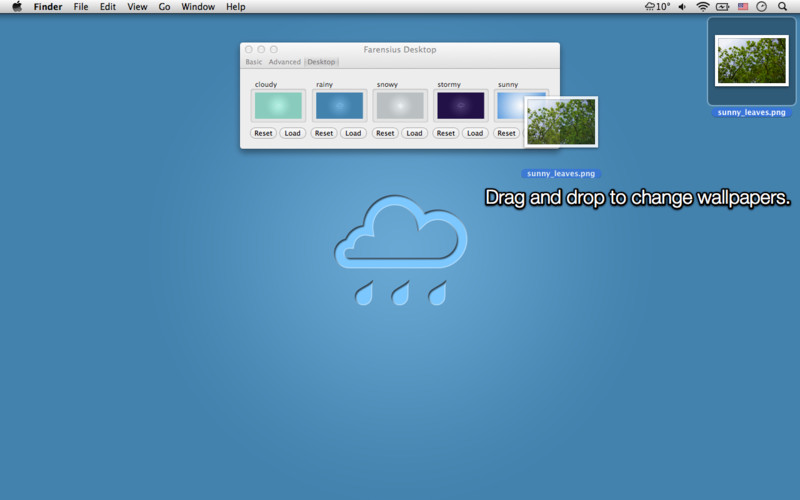Open the Finder File menu
The height and width of the screenshot is (500, 800).
click(x=81, y=7)
